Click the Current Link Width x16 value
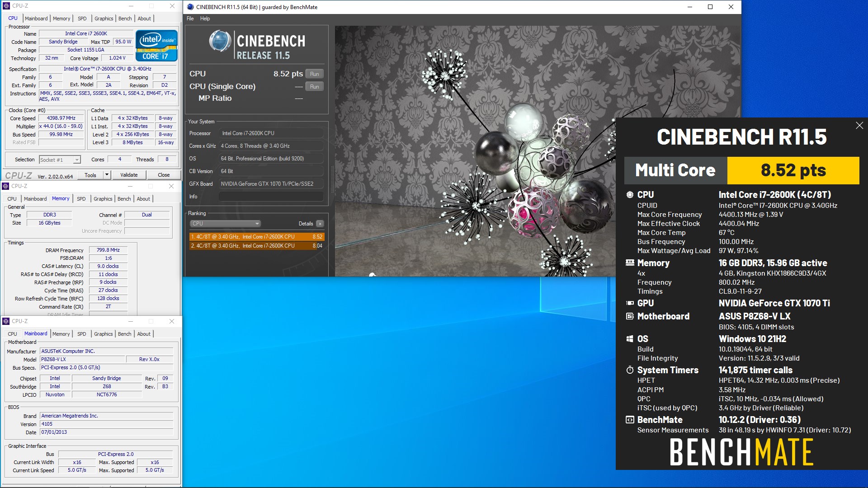The height and width of the screenshot is (488, 868). [77, 462]
